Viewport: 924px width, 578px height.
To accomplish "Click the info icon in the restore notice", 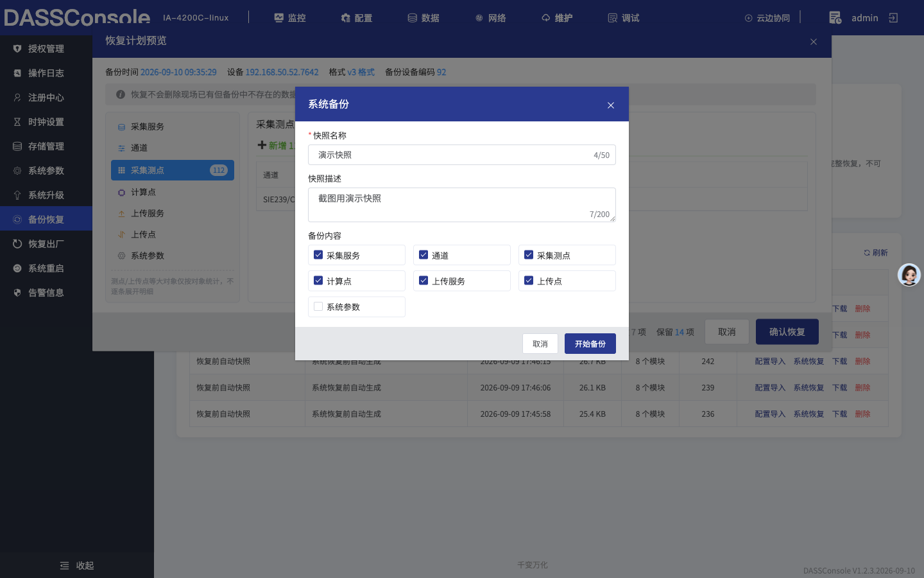I will 121,94.
